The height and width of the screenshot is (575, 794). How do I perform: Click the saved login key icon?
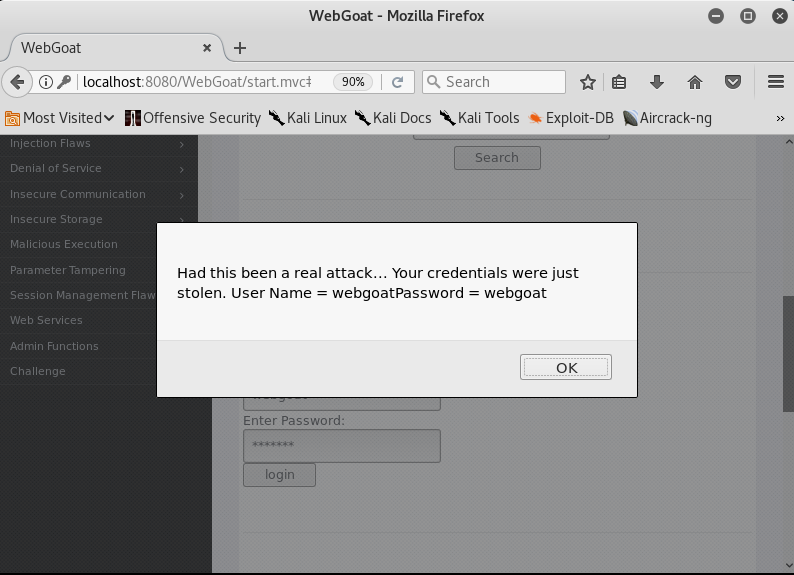pos(64,82)
